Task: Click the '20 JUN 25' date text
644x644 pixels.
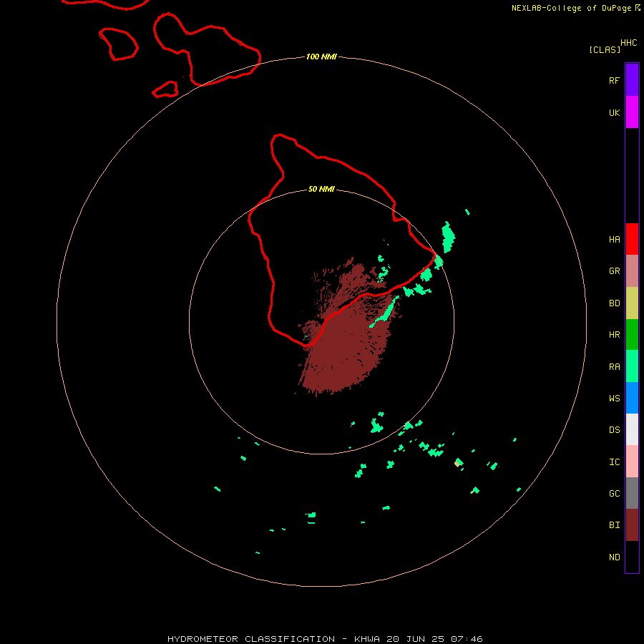Action: point(415,639)
